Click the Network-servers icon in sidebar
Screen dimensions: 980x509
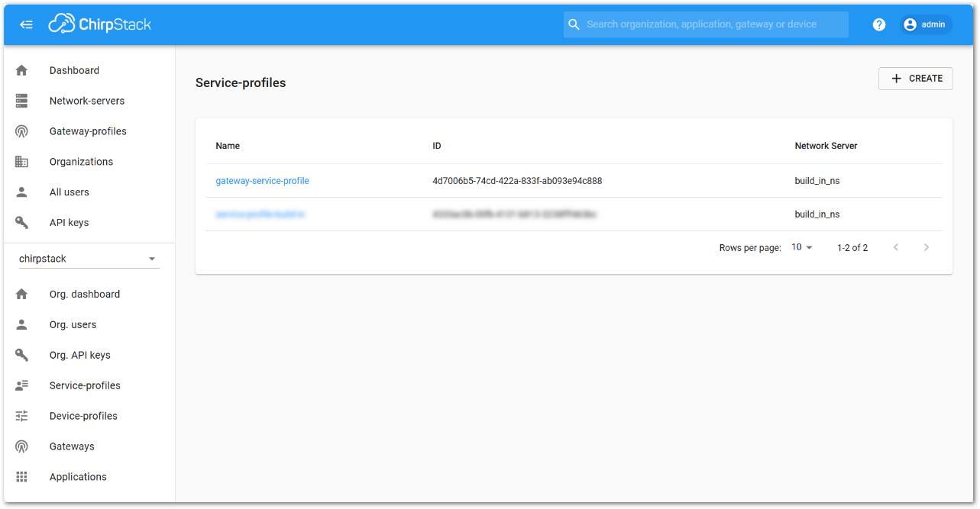pyautogui.click(x=21, y=101)
